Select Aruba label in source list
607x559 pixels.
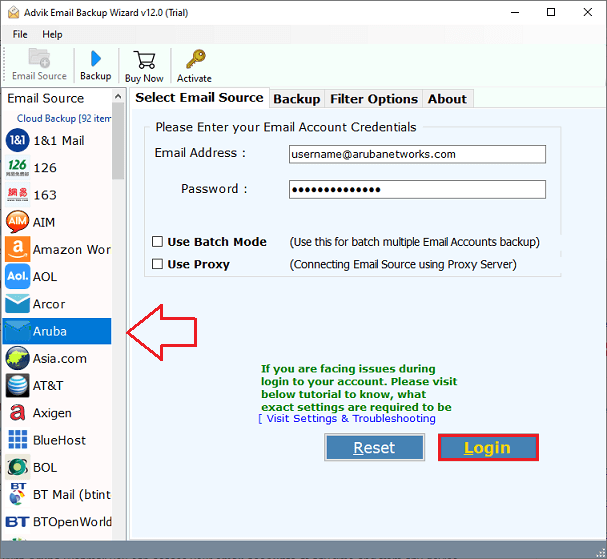pyautogui.click(x=50, y=331)
